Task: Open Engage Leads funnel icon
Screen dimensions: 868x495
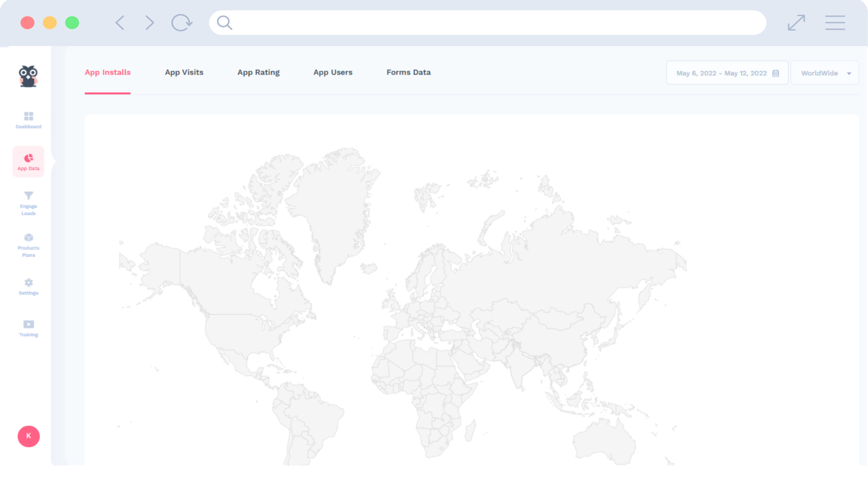Action: 28,196
